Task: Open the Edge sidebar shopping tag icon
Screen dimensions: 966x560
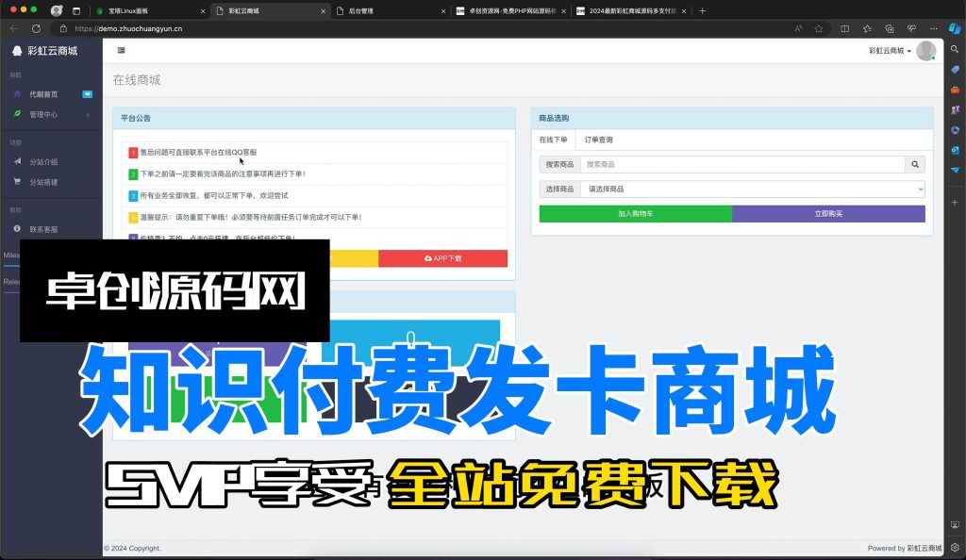Action: pyautogui.click(x=955, y=70)
